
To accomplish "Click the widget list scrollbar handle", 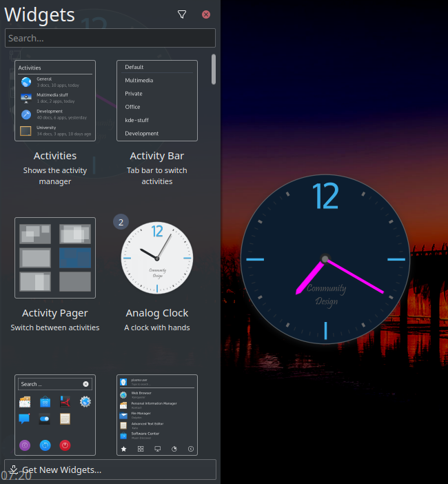I will [214, 69].
